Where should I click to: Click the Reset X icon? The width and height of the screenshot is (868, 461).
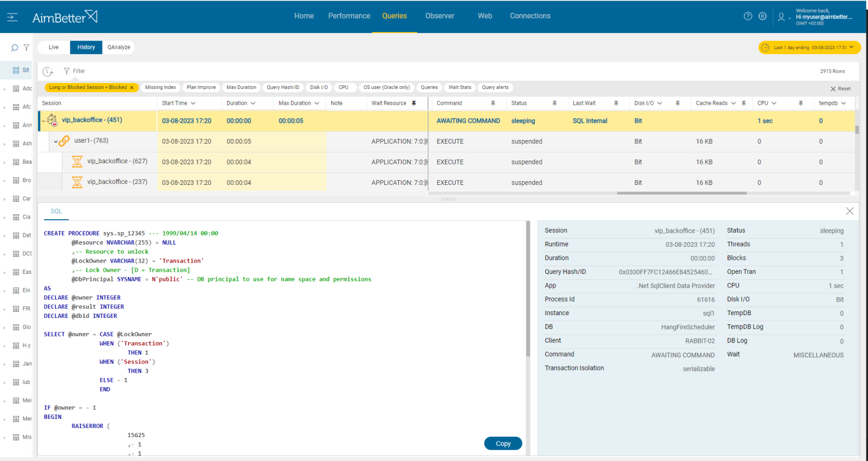pos(833,89)
